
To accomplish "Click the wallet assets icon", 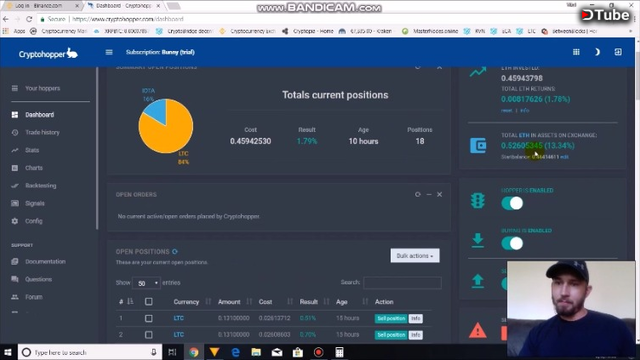I will 478,145.
